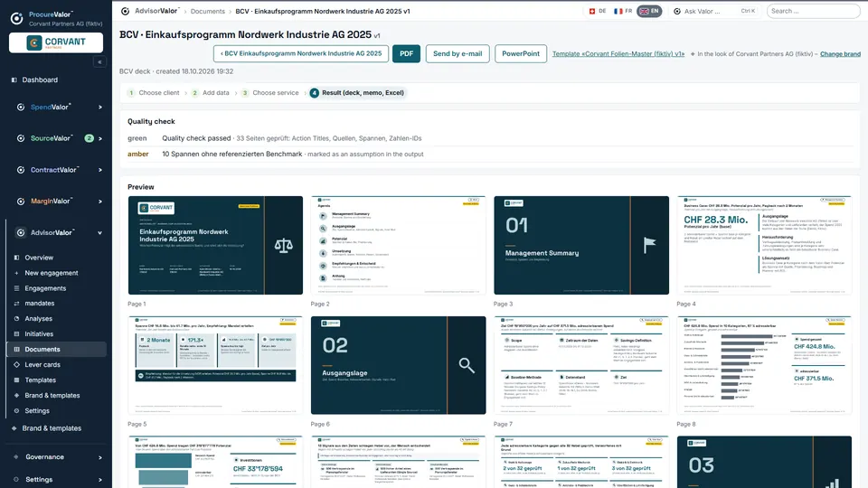Image resolution: width=868 pixels, height=488 pixels.
Task: Open Page 1 cover slide thumbnail
Action: click(215, 245)
